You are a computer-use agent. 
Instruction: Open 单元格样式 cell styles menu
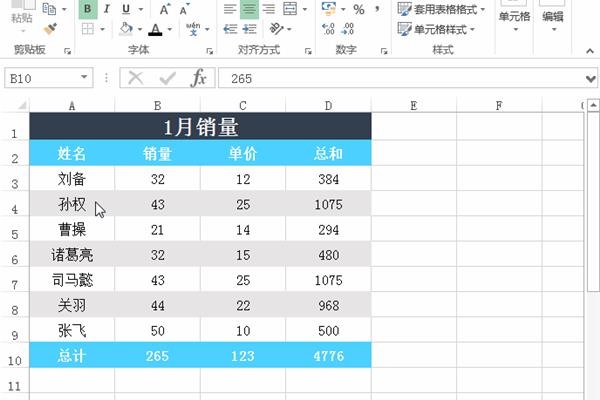(x=436, y=29)
